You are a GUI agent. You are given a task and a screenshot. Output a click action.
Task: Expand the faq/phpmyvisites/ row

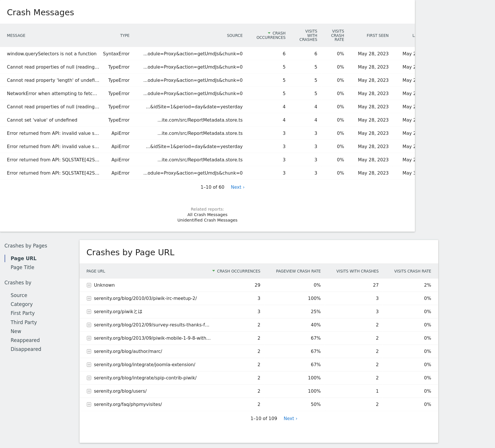coord(89,404)
